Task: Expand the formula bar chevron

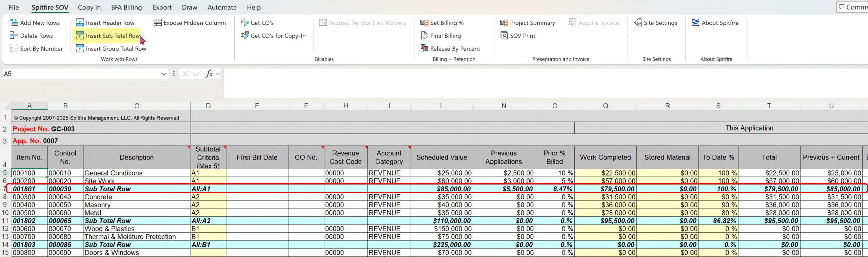Action: tap(218, 74)
